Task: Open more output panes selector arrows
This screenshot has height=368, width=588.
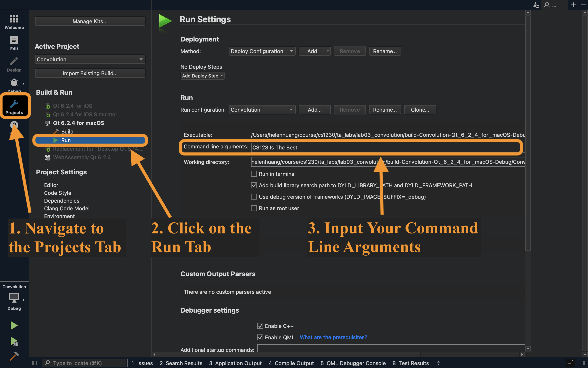Action: pyautogui.click(x=438, y=363)
